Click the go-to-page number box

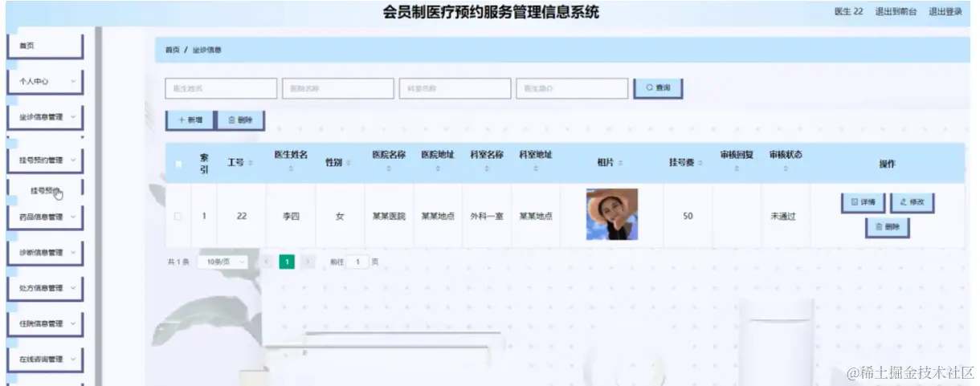pos(357,262)
